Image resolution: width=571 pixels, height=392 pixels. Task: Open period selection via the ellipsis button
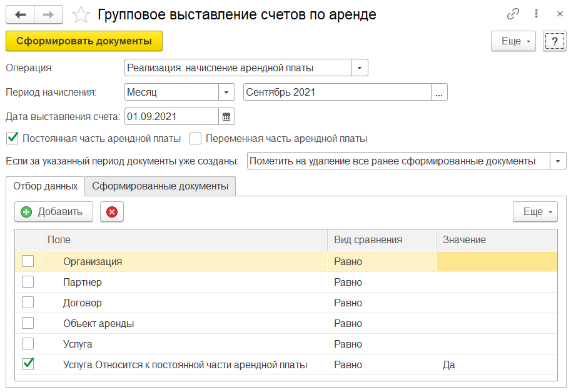(x=439, y=93)
